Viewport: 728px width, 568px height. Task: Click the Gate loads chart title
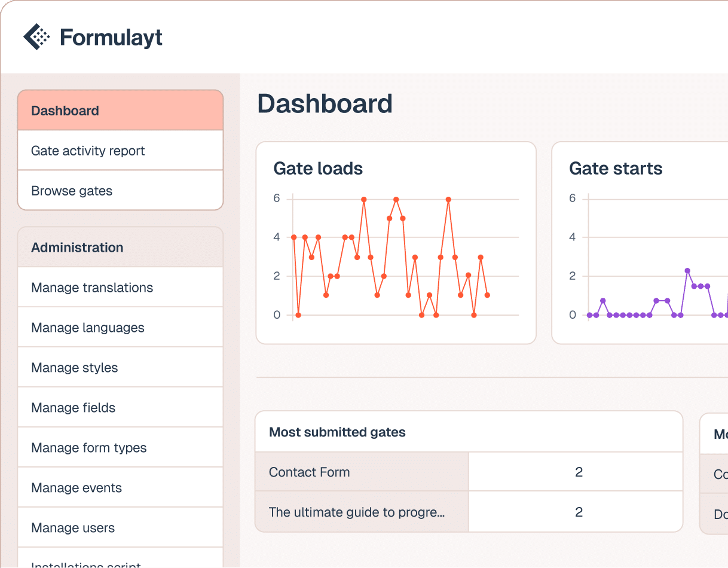(x=318, y=169)
